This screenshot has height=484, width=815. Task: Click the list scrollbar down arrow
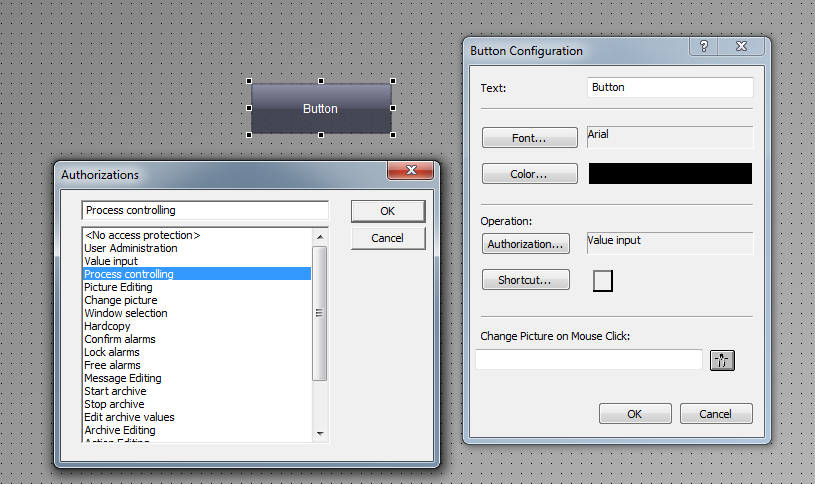[x=320, y=433]
